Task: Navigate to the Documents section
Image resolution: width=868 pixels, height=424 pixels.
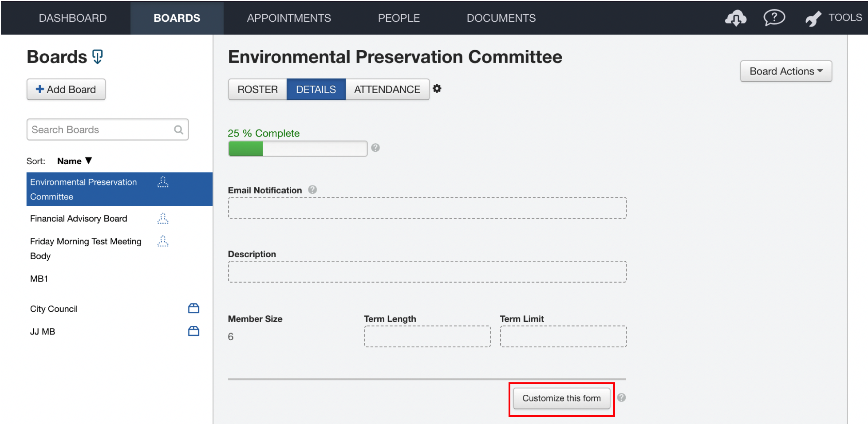Action: click(x=501, y=18)
